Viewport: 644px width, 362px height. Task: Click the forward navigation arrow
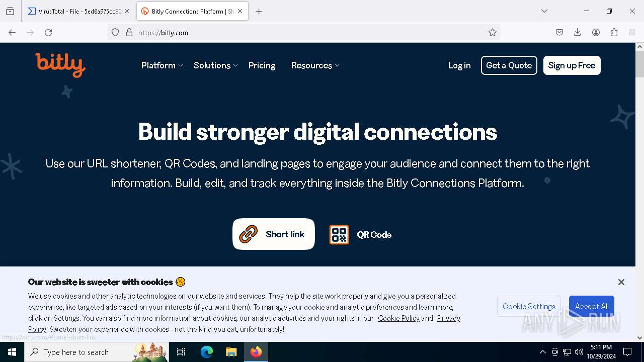tap(30, 33)
